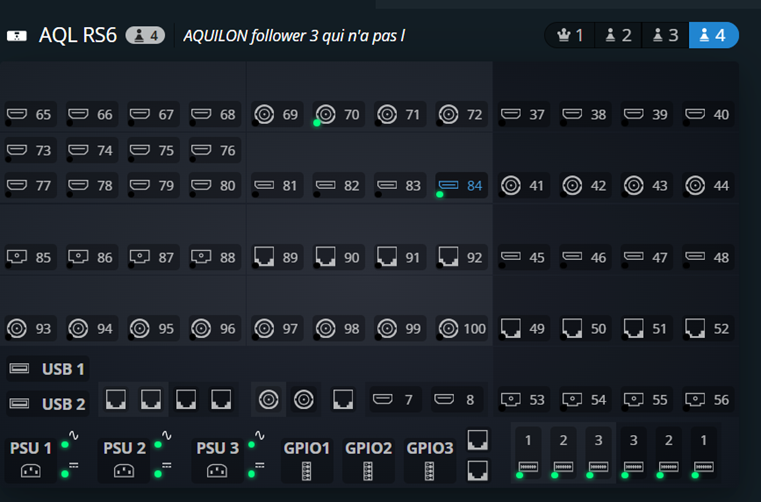Select HDMI connector 65
The image size is (761, 502).
pos(30,115)
